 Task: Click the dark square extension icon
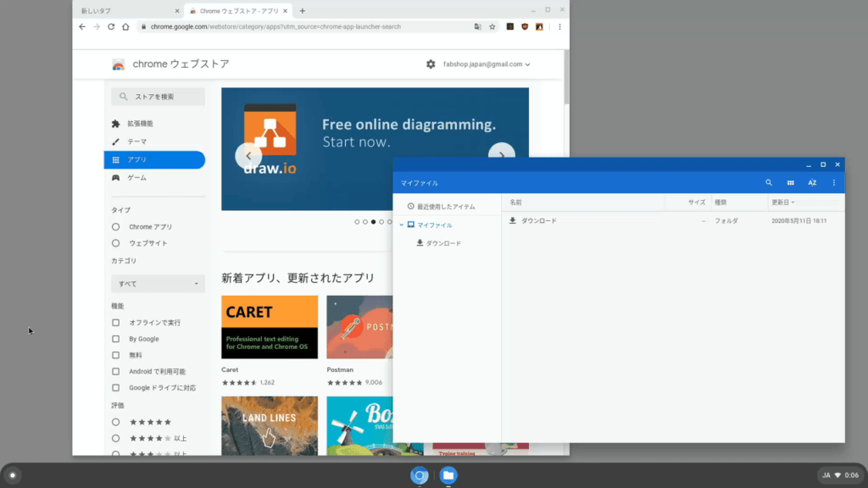(509, 26)
